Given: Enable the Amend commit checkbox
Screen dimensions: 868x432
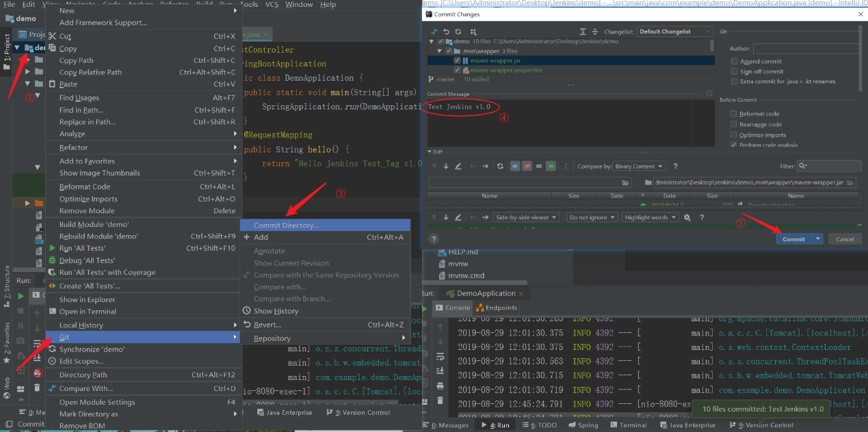Looking at the screenshot, I should (x=734, y=62).
